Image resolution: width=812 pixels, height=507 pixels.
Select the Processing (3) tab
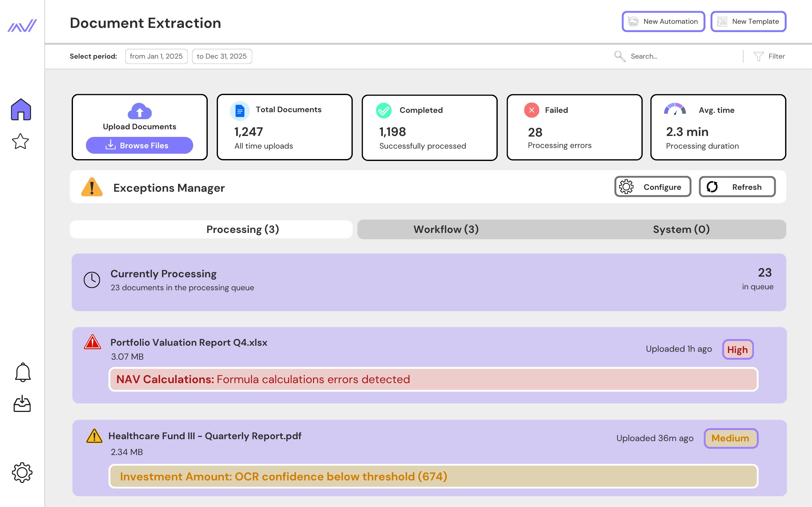pos(243,229)
